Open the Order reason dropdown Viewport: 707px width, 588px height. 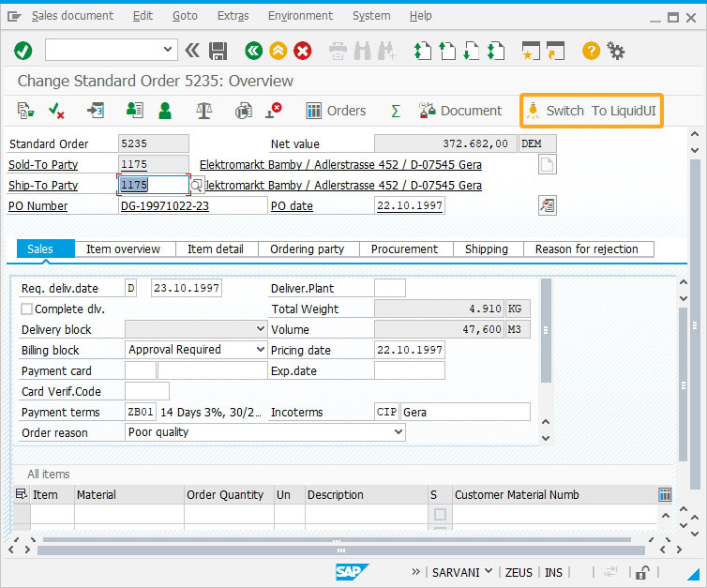399,432
